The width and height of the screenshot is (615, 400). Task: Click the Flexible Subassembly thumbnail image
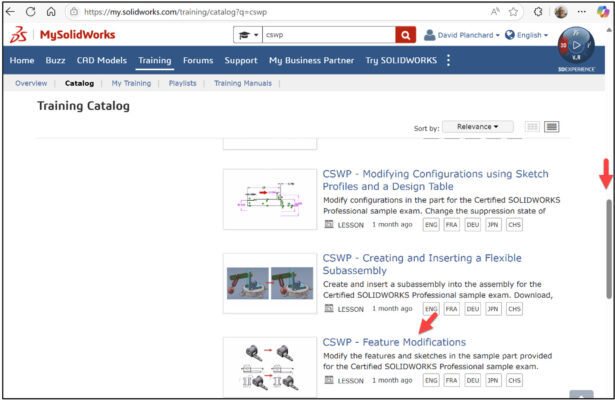270,283
